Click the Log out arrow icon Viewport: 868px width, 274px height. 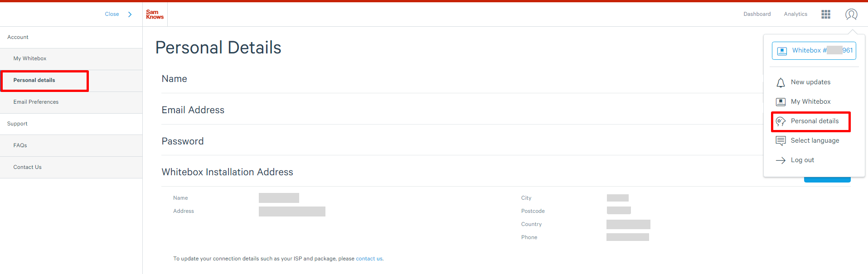click(x=781, y=160)
